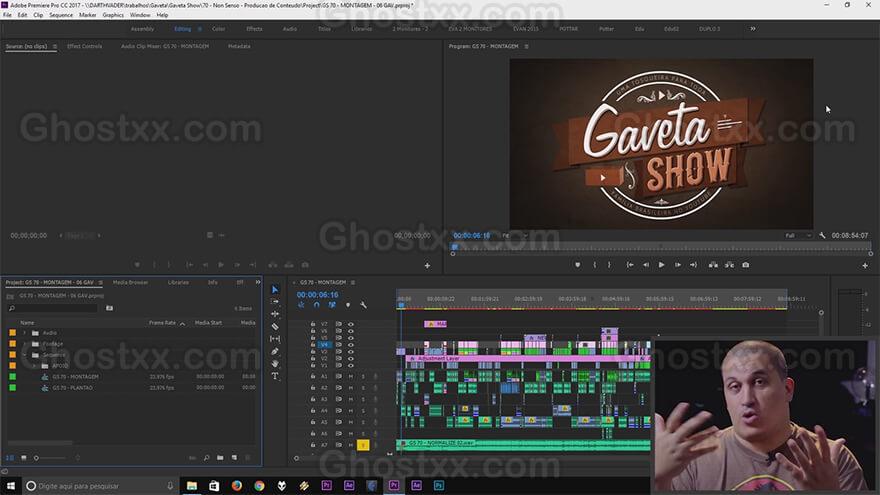This screenshot has height=495, width=880.
Task: Toggle insert sequences as nests icon
Action: [x=301, y=305]
